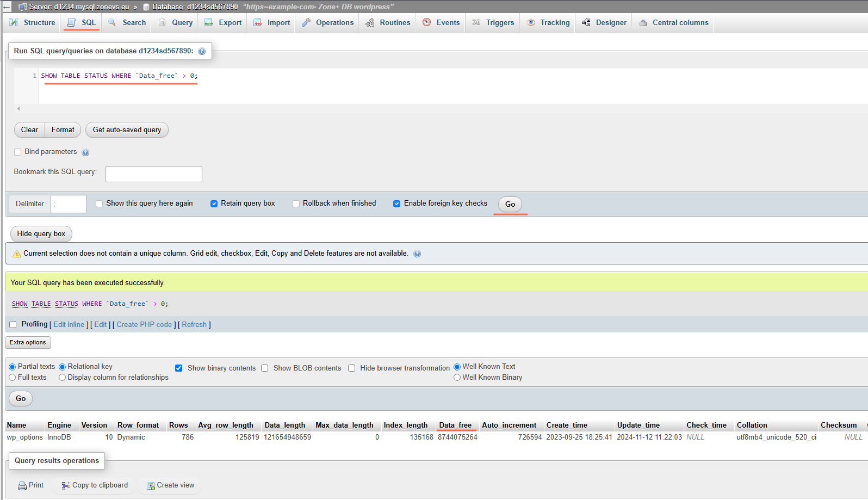The width and height of the screenshot is (868, 500).
Task: Sort results by the Data_free column header
Action: tap(455, 425)
